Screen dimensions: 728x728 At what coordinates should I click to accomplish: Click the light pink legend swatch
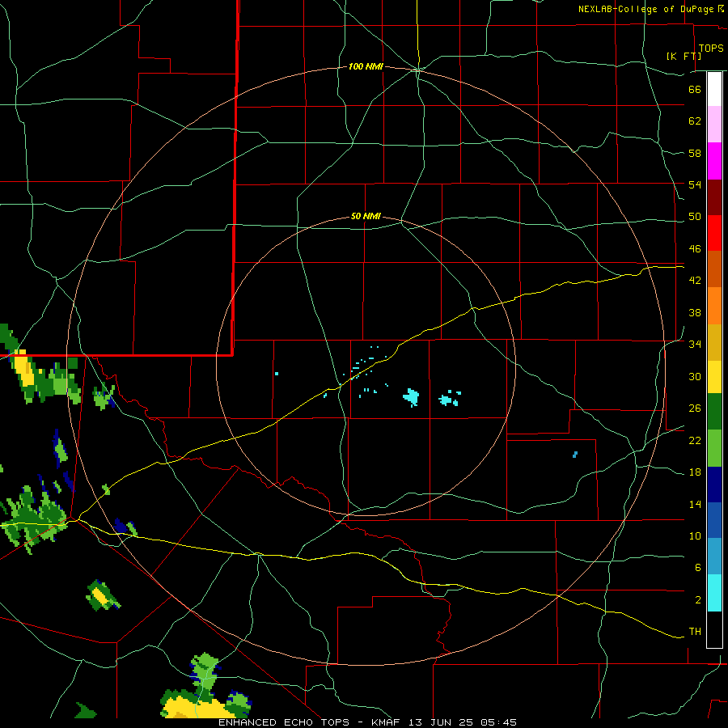(714, 124)
